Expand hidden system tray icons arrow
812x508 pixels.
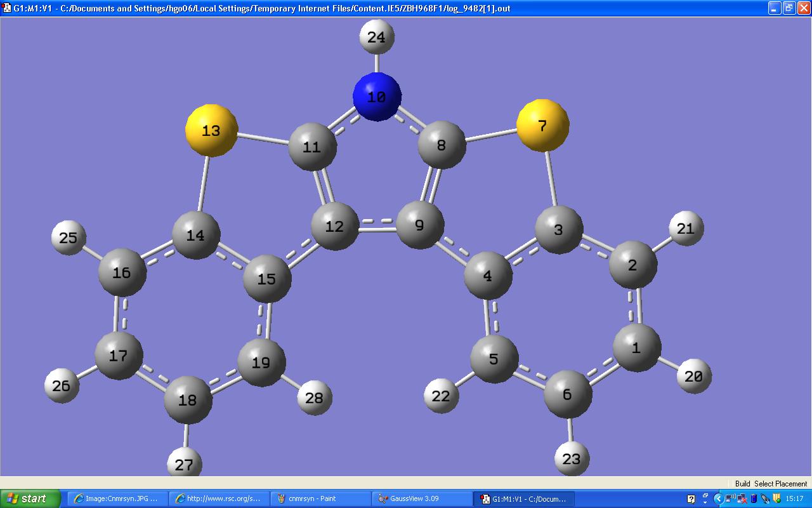pyautogui.click(x=718, y=498)
